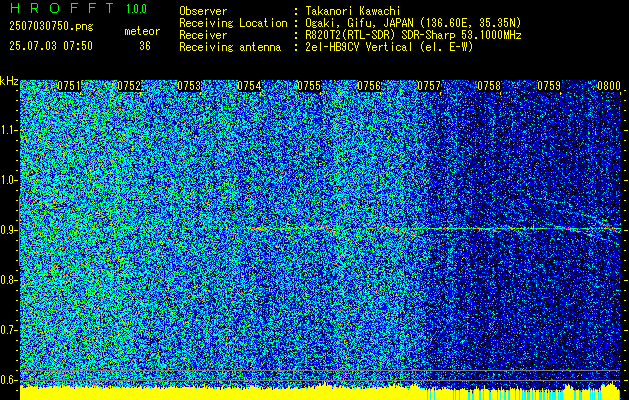
Task: Click the 0754 time marker
Action: click(x=249, y=86)
